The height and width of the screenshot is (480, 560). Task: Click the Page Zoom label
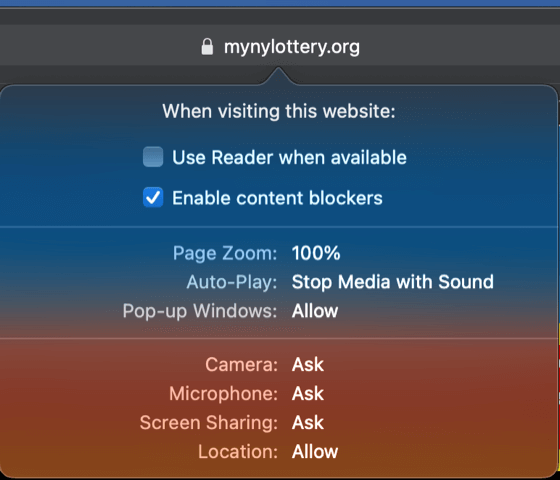(225, 254)
